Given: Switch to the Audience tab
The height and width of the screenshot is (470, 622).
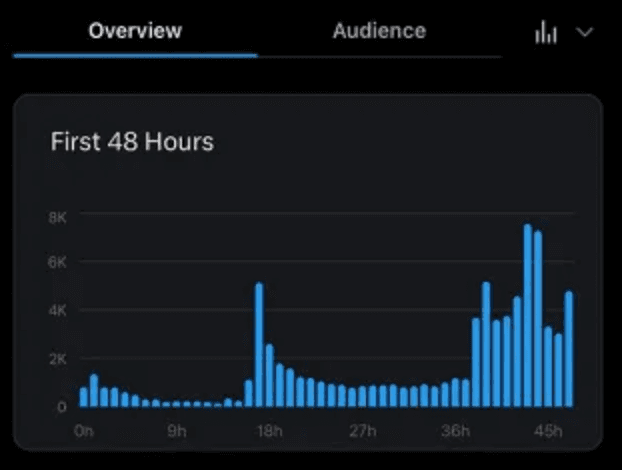Looking at the screenshot, I should tap(379, 31).
